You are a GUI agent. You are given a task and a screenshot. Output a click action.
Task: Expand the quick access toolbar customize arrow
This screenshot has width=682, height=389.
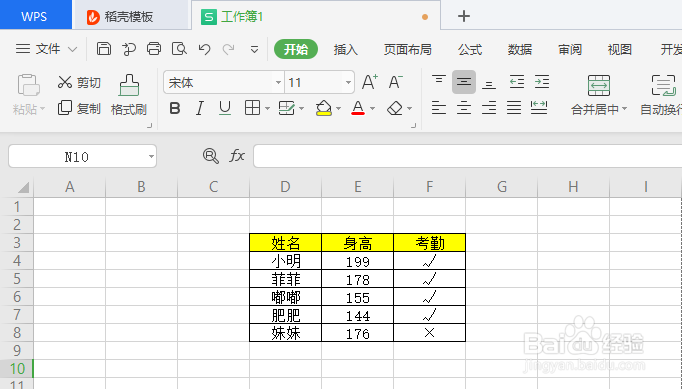coord(254,49)
